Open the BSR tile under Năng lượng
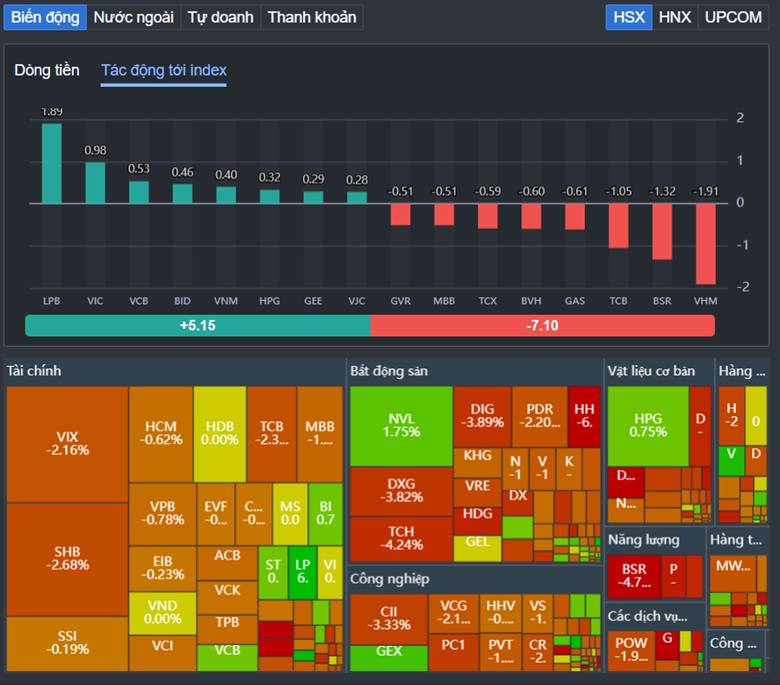Viewport: 780px width, 685px height. (634, 577)
